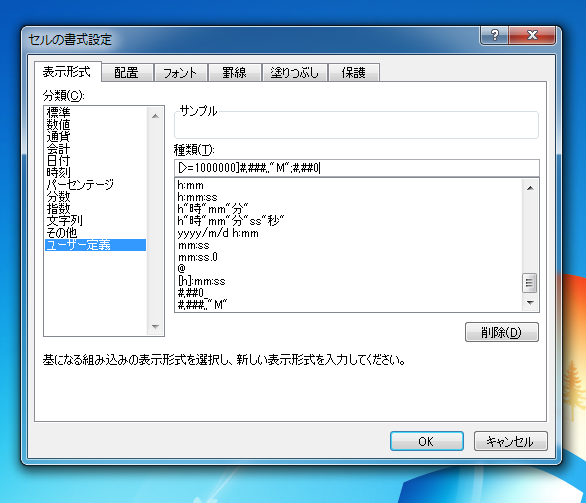
Task: Switch to the 配置 tab
Action: tap(127, 72)
